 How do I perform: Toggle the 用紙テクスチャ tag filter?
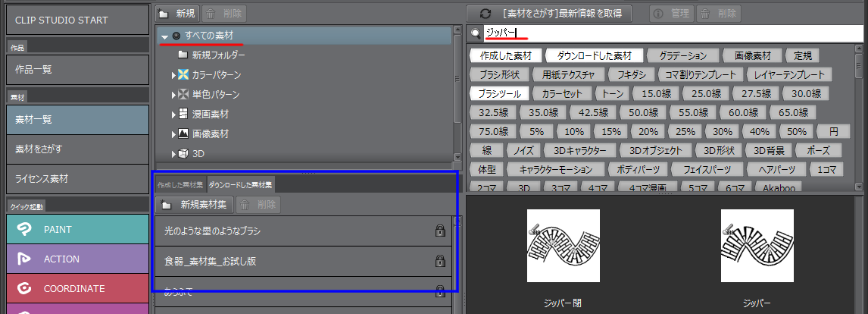point(568,75)
